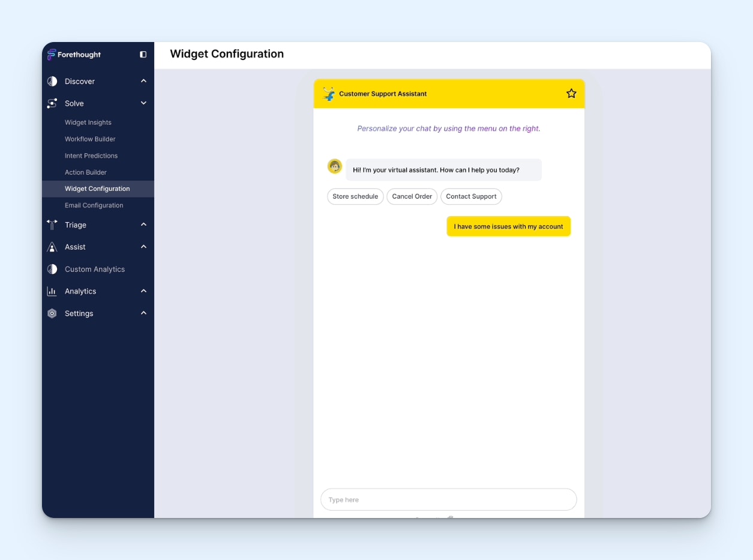Toggle the sidebar collapse icon
Viewport: 753px width, 560px height.
[x=143, y=55]
